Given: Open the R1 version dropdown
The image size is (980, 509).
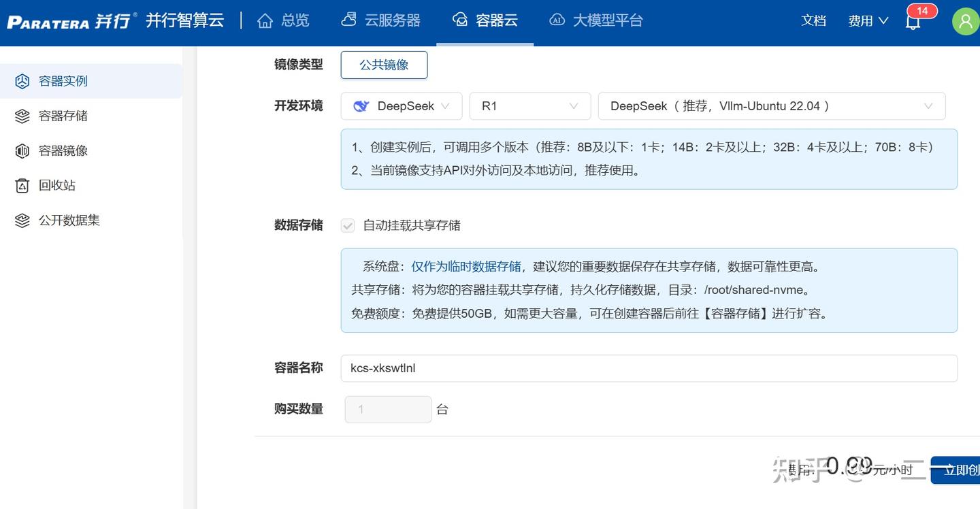Looking at the screenshot, I should point(530,106).
